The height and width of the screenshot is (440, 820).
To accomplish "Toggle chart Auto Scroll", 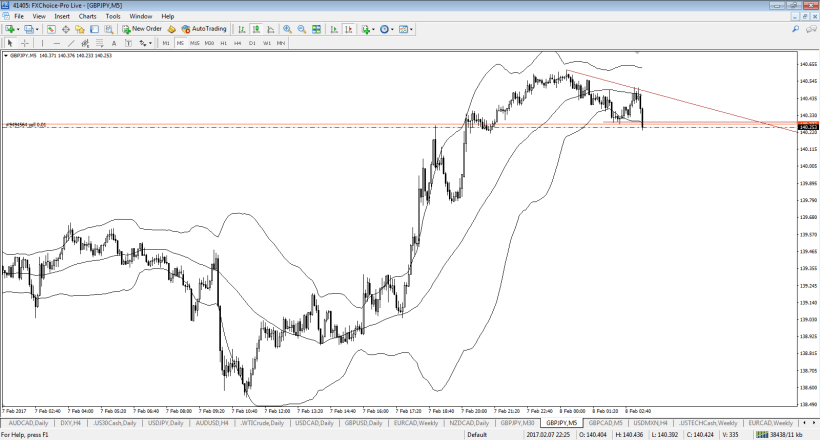I will (334, 29).
